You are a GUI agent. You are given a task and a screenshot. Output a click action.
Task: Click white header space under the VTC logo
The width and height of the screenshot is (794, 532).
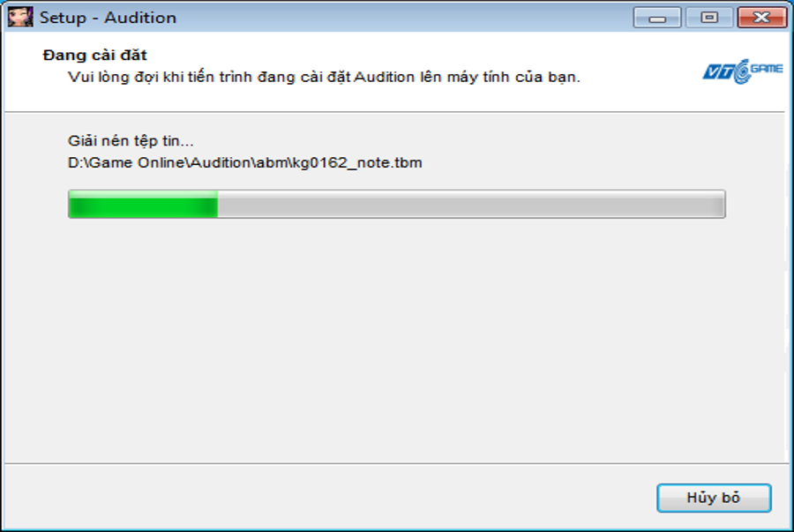point(742,99)
